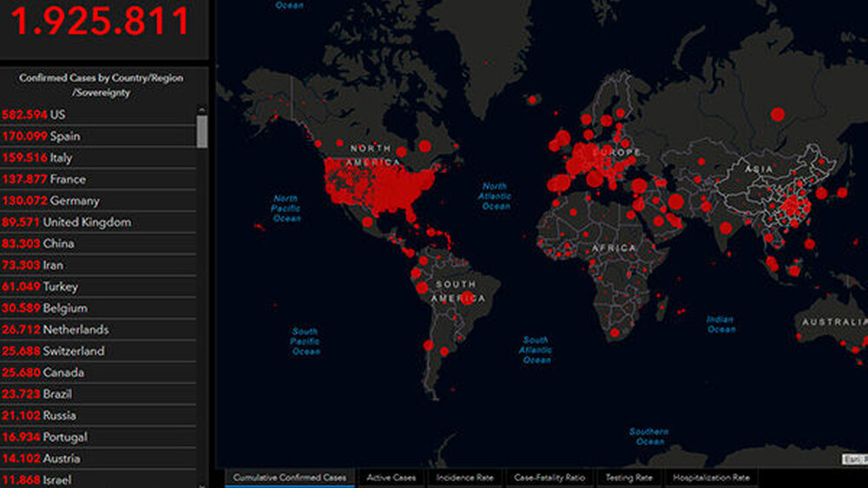868x488 pixels.
Task: Click the scroll-up arrow of the country list
Action: point(202,110)
